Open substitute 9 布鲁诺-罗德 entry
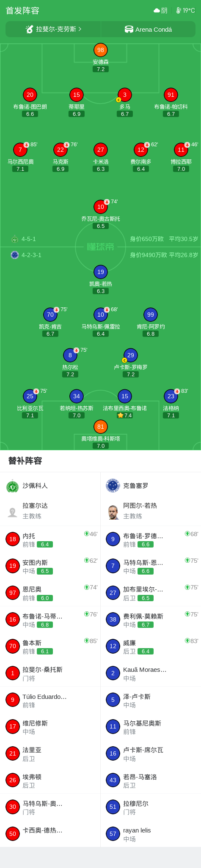 pos(151,539)
